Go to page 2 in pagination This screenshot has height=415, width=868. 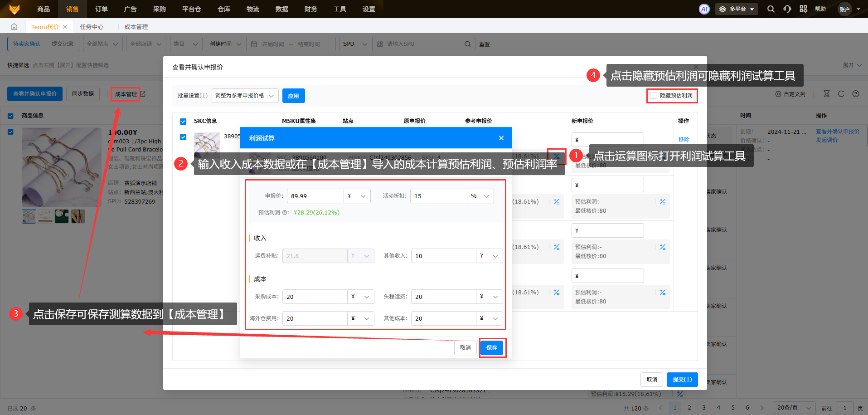[689, 408]
